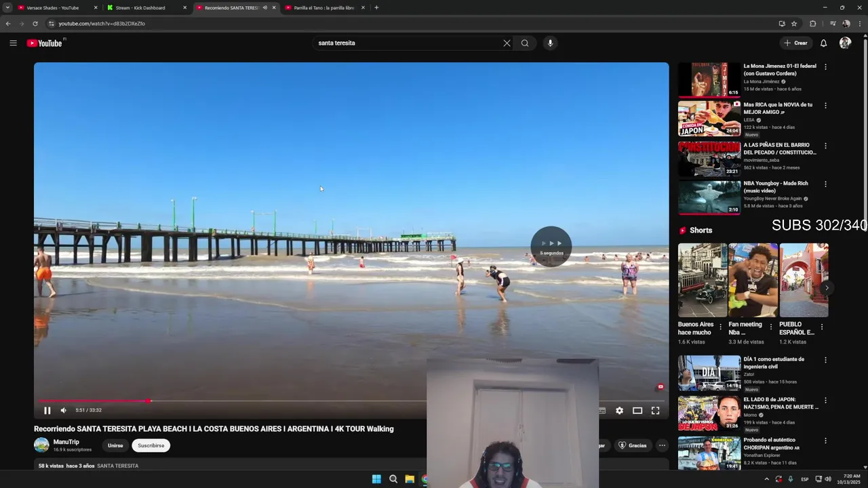Image resolution: width=868 pixels, height=488 pixels.
Task: Open NBA Youngboy Made Rich video title
Action: 776,187
